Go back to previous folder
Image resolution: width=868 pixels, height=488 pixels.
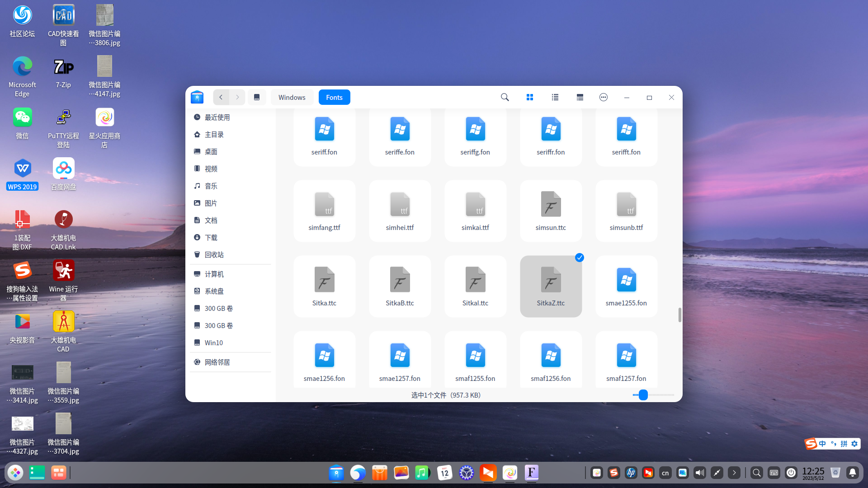(221, 97)
